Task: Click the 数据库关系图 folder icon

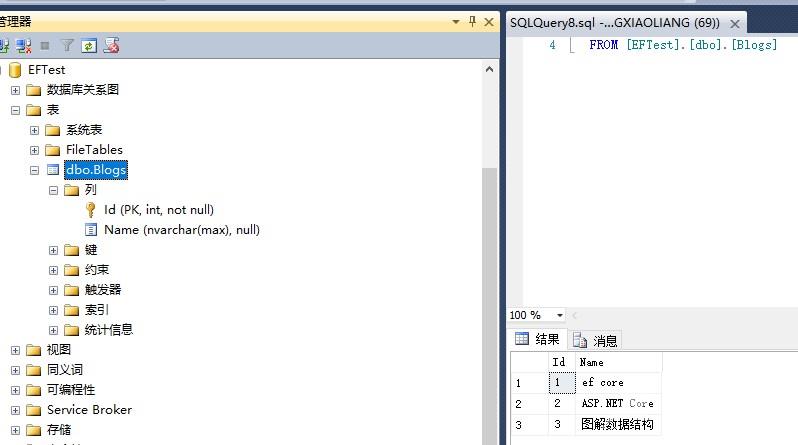Action: pos(34,90)
